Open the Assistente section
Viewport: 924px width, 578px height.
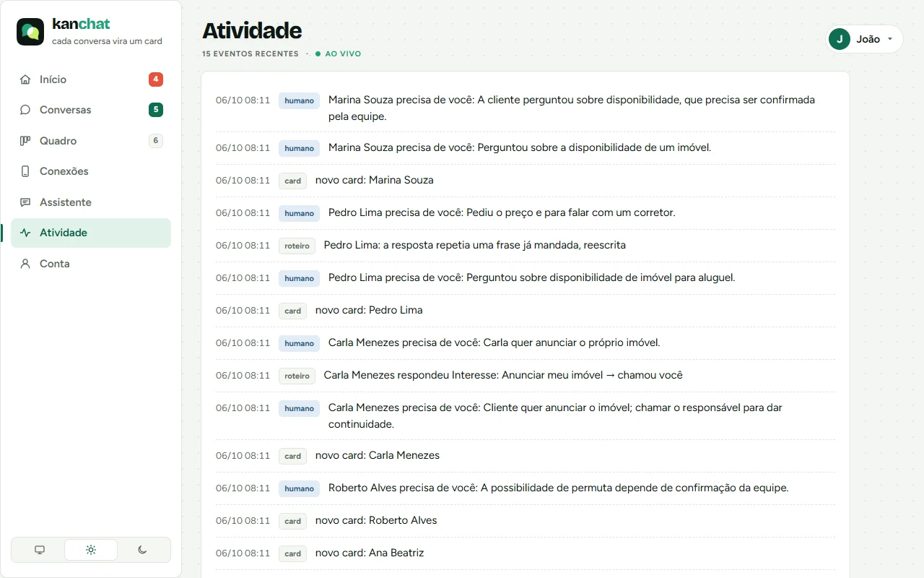91,202
